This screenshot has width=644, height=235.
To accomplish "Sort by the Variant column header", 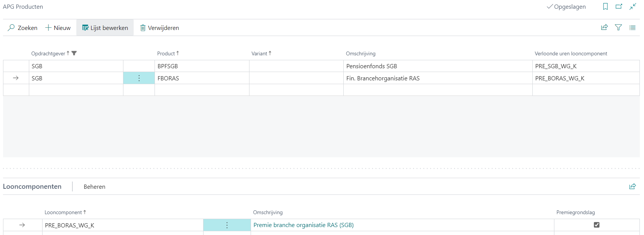I will 260,53.
